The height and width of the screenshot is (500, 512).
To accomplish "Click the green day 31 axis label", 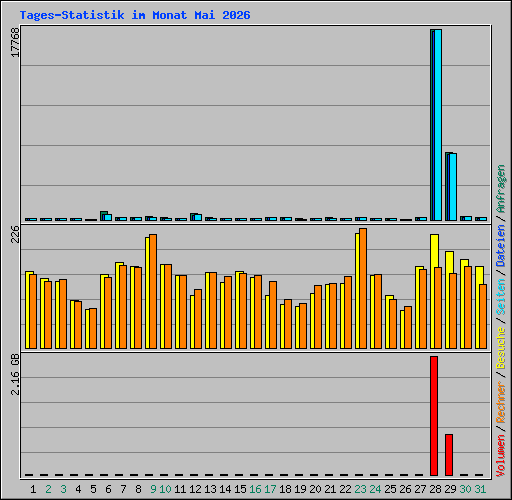I will 480,489.
